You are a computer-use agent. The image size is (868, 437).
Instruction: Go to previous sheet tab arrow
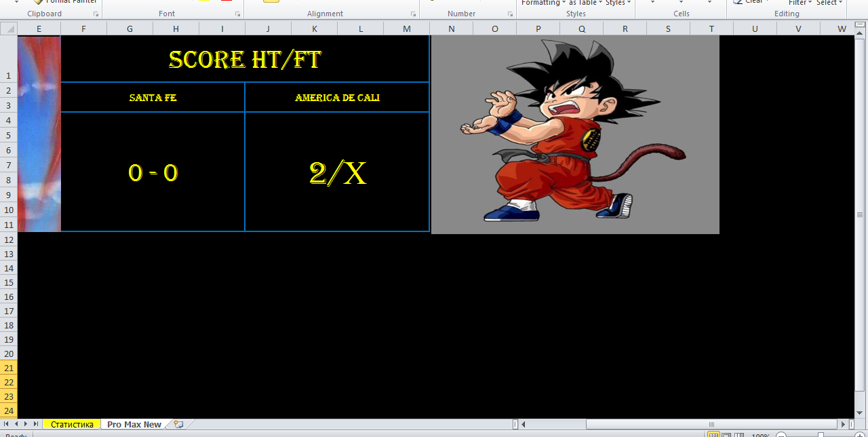click(16, 424)
